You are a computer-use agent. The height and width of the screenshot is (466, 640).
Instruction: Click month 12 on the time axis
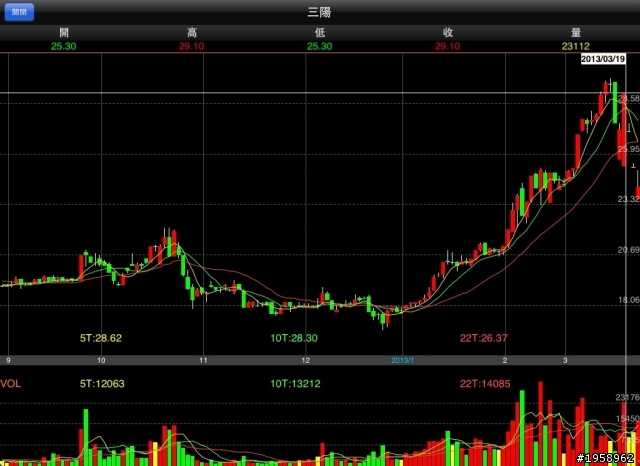(x=306, y=360)
